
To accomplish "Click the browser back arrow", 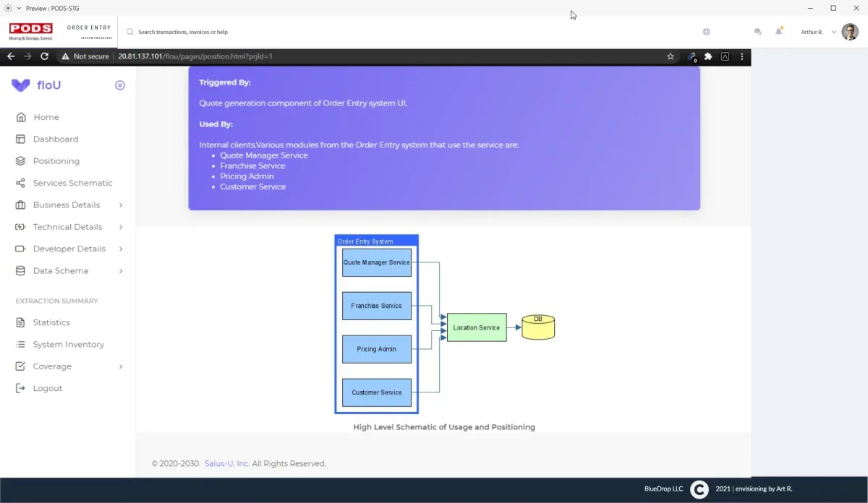I will pyautogui.click(x=11, y=56).
